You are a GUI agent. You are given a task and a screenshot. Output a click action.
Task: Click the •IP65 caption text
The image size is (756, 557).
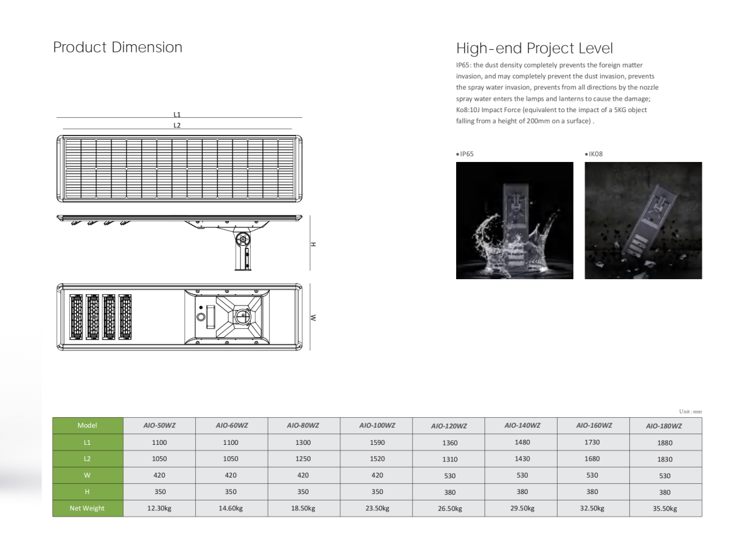466,153
